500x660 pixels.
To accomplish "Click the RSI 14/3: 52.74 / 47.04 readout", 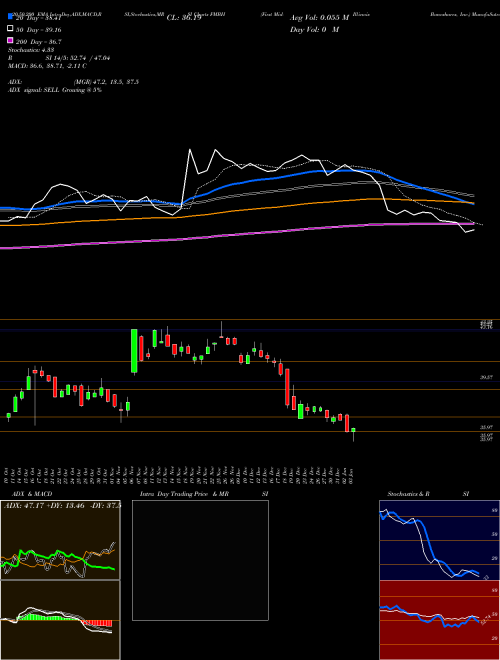I will coord(59,58).
